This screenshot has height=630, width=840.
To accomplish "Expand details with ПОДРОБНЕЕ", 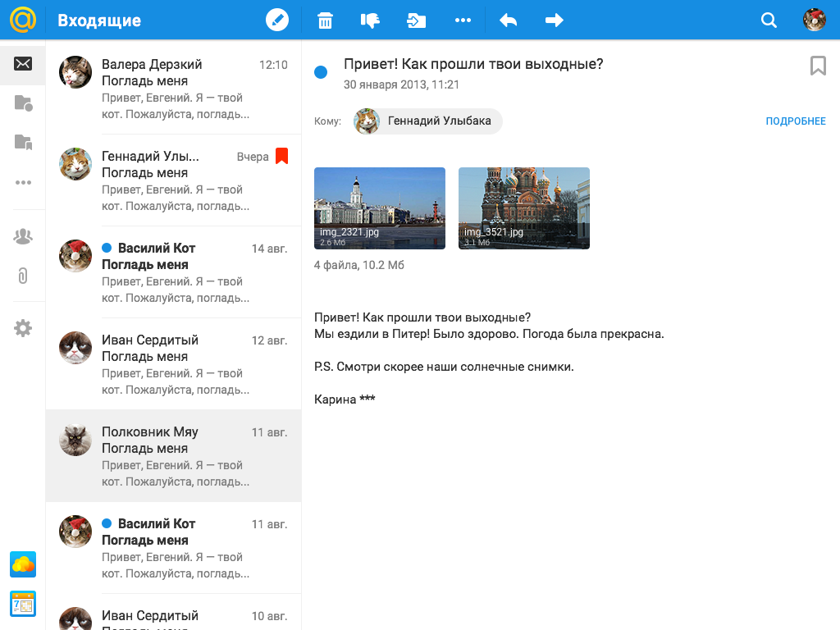I will (795, 120).
